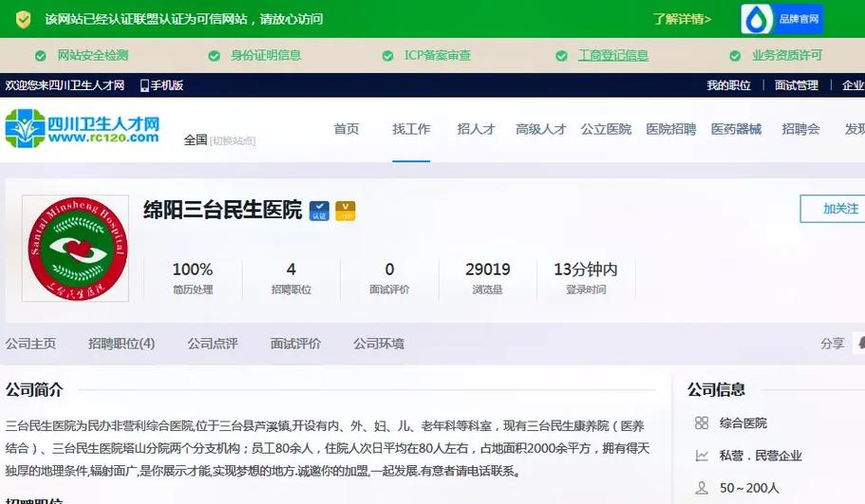The height and width of the screenshot is (504, 865).
Task: Click 切换站点 to switch site
Action: click(233, 141)
